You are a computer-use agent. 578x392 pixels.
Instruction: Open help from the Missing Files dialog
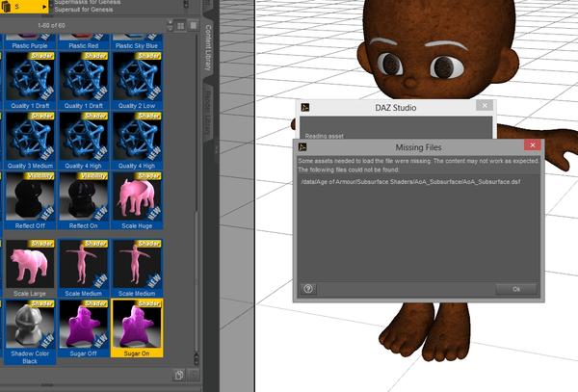click(308, 289)
